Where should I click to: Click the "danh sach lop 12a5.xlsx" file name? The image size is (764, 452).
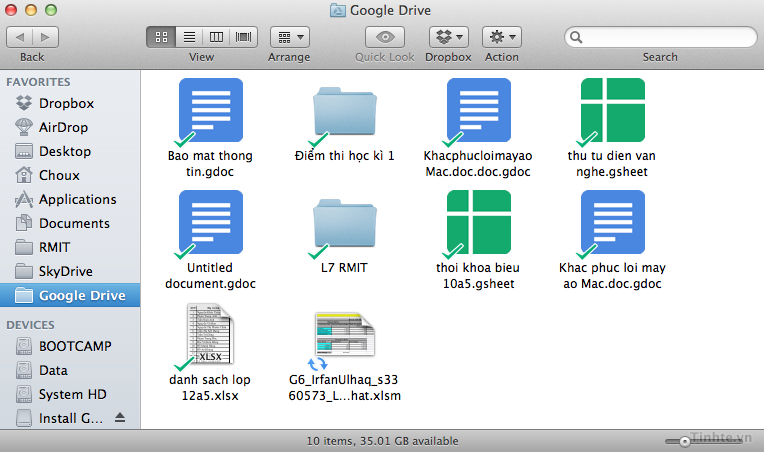pos(210,388)
